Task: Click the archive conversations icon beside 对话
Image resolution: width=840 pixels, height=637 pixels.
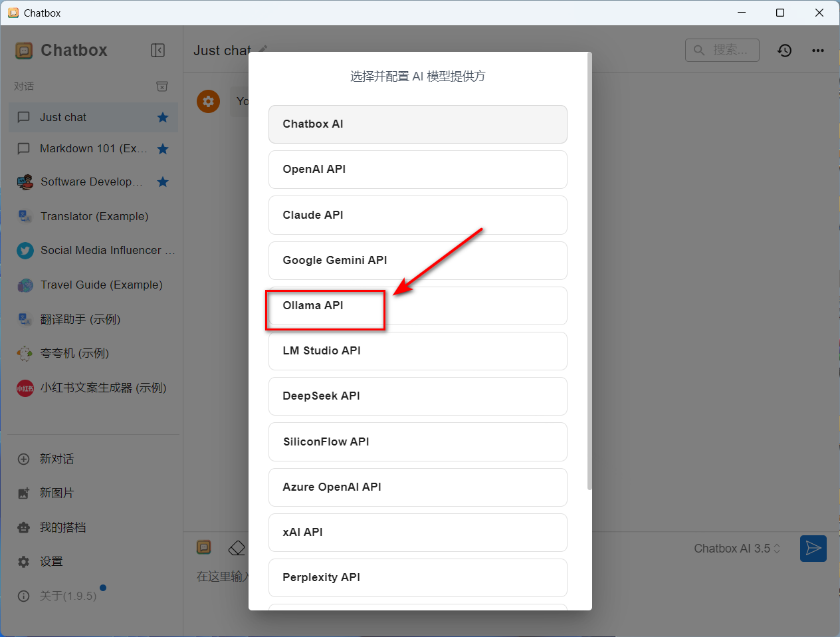Action: 162,86
